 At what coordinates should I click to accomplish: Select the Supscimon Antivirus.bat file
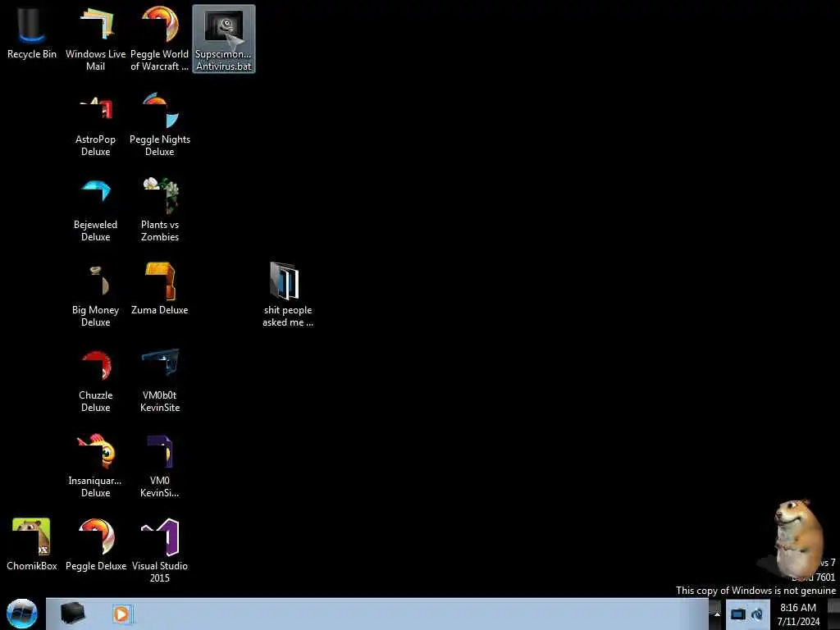[x=224, y=39]
